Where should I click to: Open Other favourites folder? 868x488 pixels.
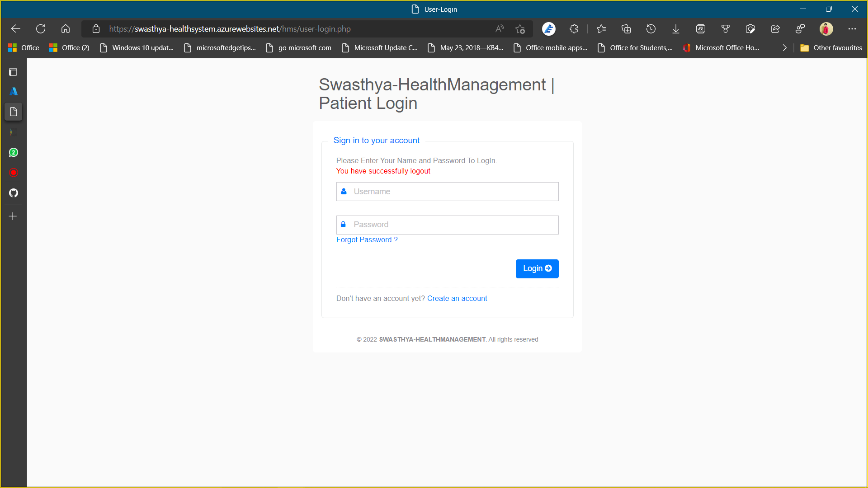click(x=831, y=48)
